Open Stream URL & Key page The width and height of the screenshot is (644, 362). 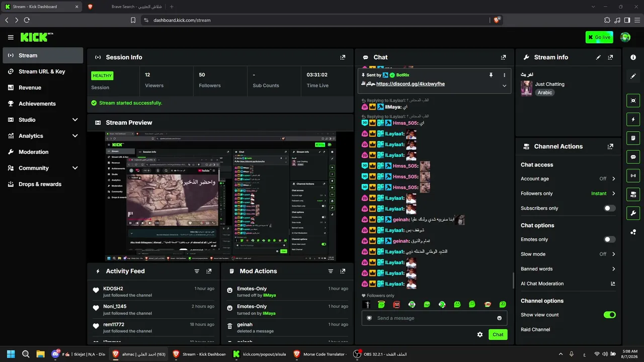click(x=43, y=71)
